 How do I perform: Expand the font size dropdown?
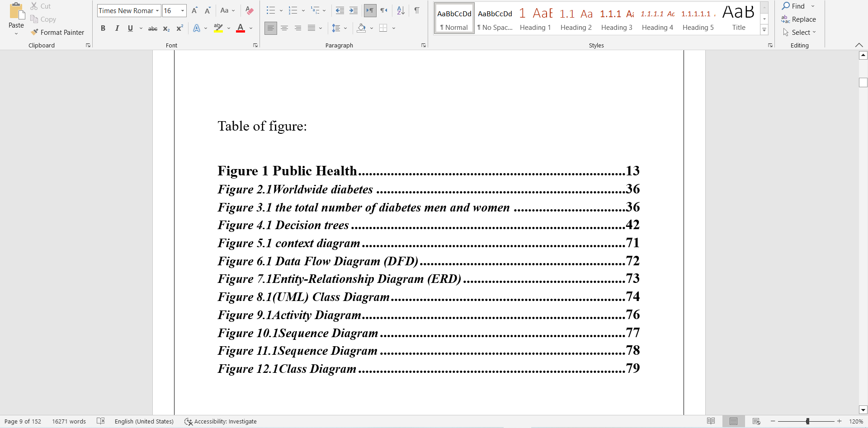click(183, 11)
